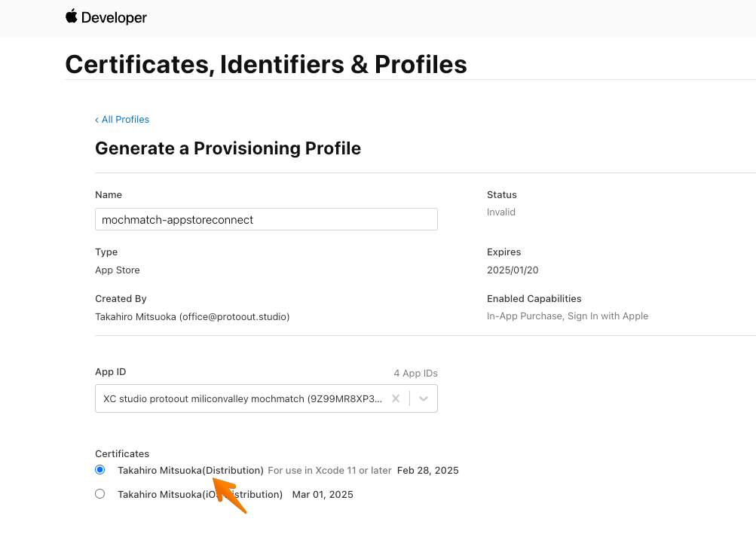Viewport: 756px width, 540px height.
Task: Click the expiry date 2025/01/20
Action: [513, 270]
